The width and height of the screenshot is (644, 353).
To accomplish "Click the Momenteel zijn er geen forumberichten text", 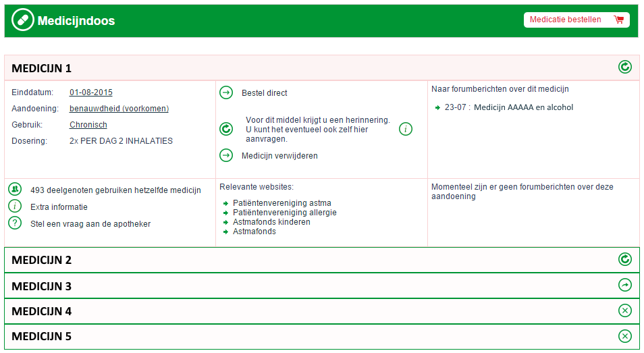I will (x=522, y=191).
